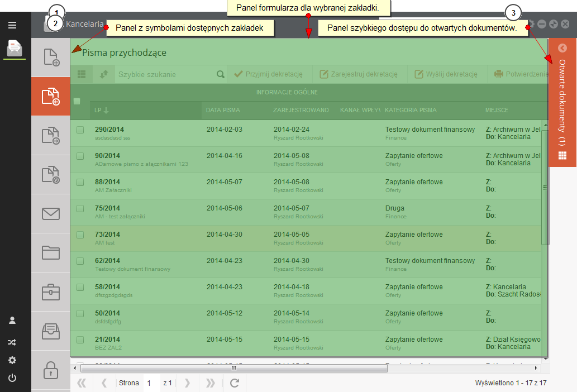Check the row 58/2014 checkbox

pos(80,287)
